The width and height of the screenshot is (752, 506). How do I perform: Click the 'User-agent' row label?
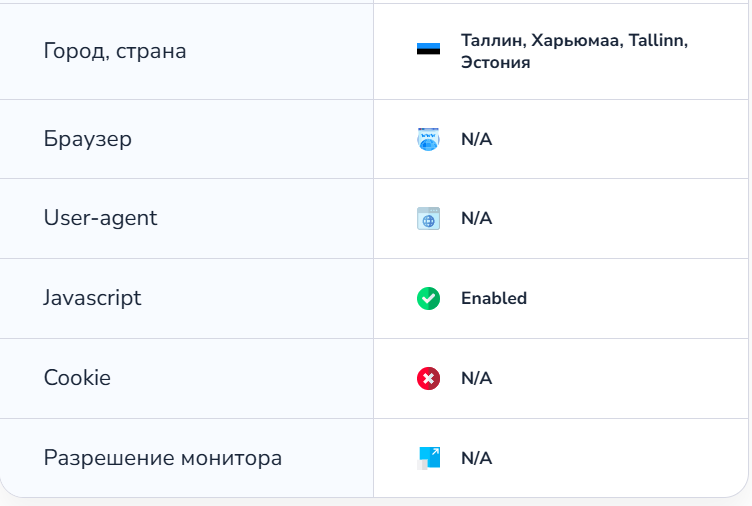(x=101, y=218)
